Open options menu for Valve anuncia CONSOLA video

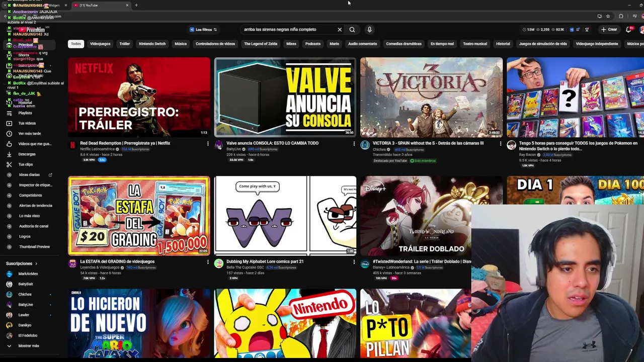(354, 144)
